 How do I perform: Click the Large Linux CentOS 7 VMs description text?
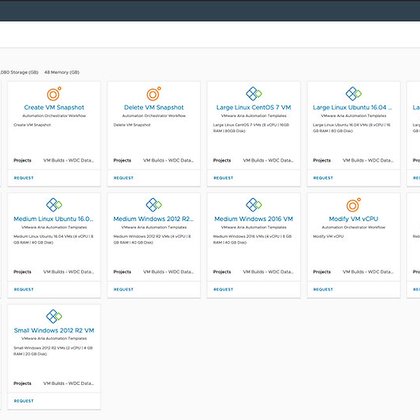(x=251, y=128)
